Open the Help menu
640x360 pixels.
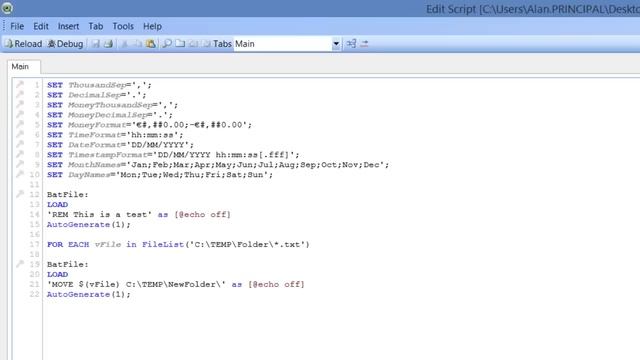[x=152, y=26]
